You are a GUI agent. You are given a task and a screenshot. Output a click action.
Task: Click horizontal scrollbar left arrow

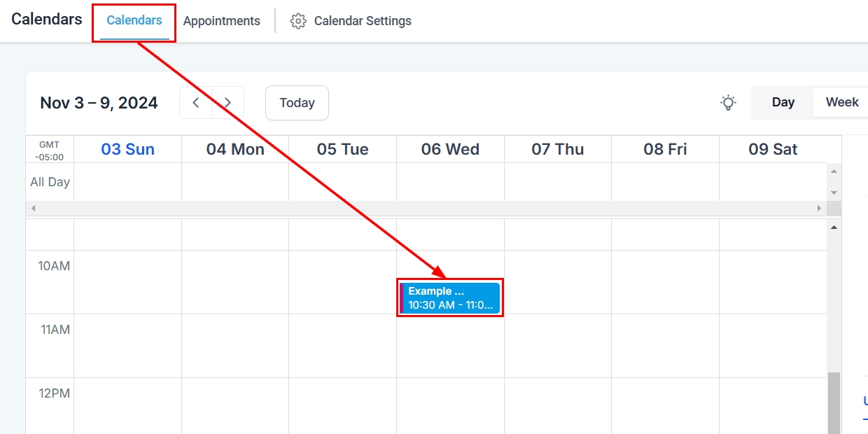coord(33,208)
